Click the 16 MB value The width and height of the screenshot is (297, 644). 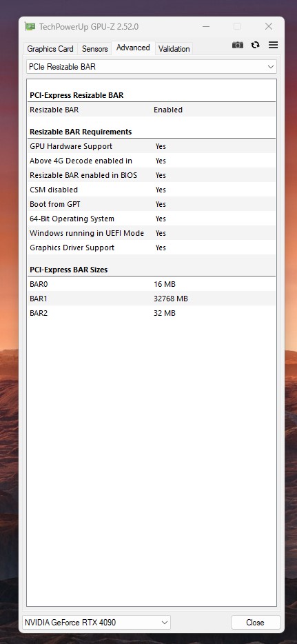[165, 284]
